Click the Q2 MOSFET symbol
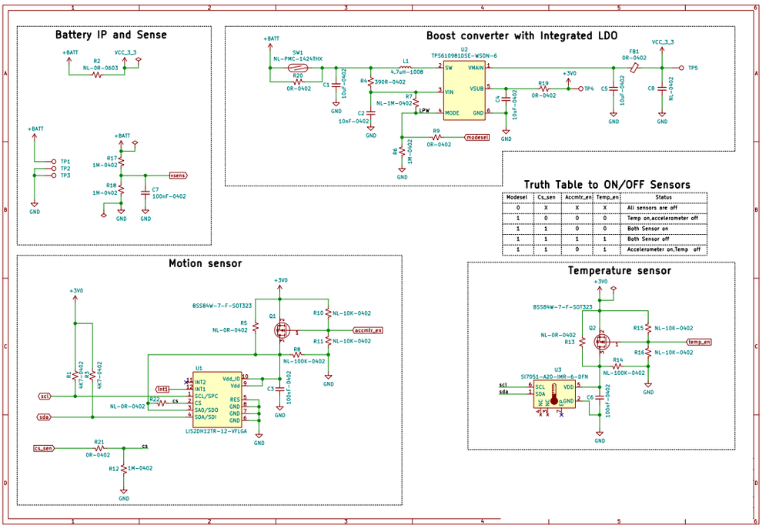The height and width of the screenshot is (532, 769). click(x=602, y=342)
